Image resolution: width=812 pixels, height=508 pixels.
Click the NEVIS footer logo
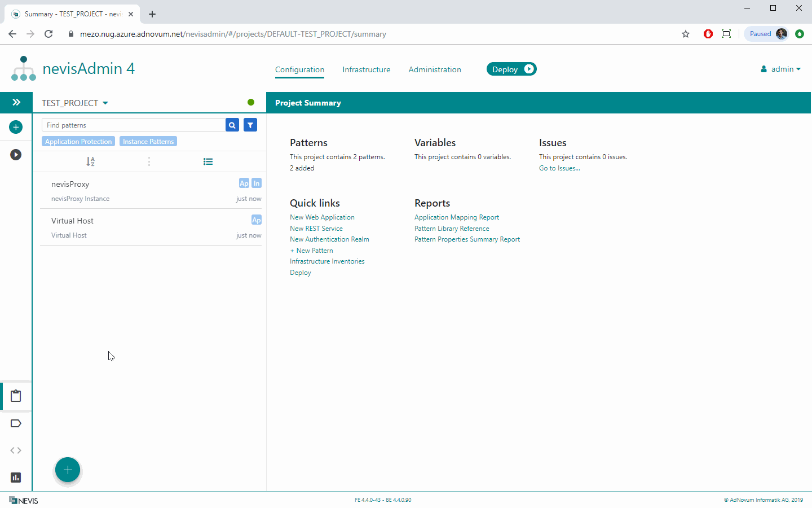(x=24, y=501)
